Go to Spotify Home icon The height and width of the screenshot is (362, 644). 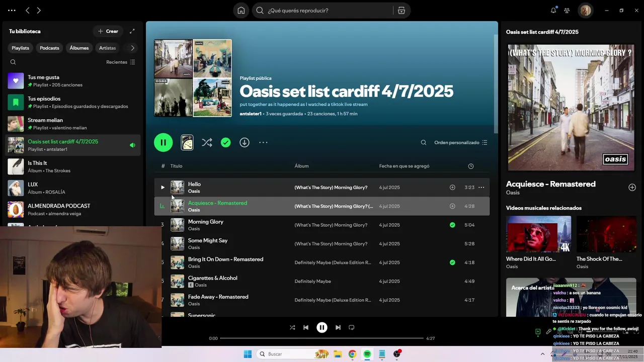click(241, 11)
